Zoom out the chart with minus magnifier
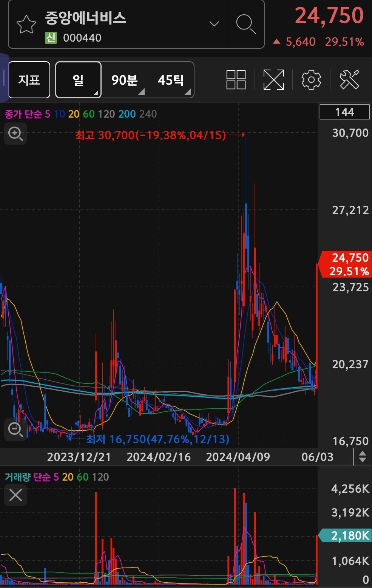The height and width of the screenshot is (588, 372). (x=15, y=430)
